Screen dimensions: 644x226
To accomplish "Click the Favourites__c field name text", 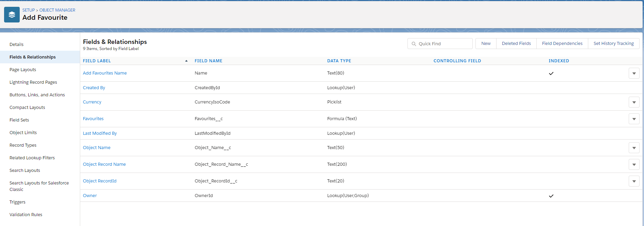I will (x=209, y=119).
